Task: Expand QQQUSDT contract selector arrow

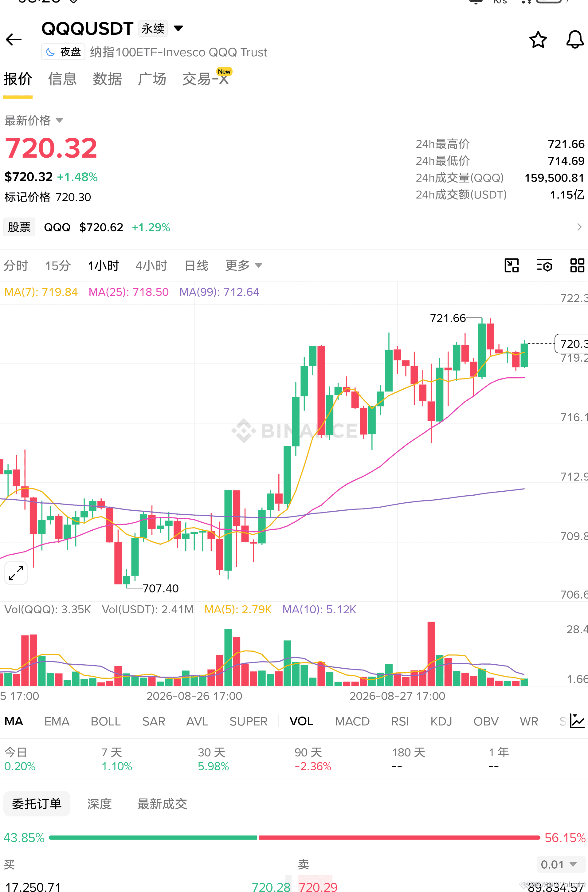Action: 178,28
